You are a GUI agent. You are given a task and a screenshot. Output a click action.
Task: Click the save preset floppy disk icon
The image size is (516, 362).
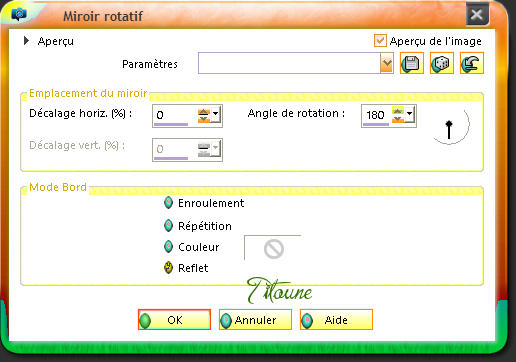point(412,63)
